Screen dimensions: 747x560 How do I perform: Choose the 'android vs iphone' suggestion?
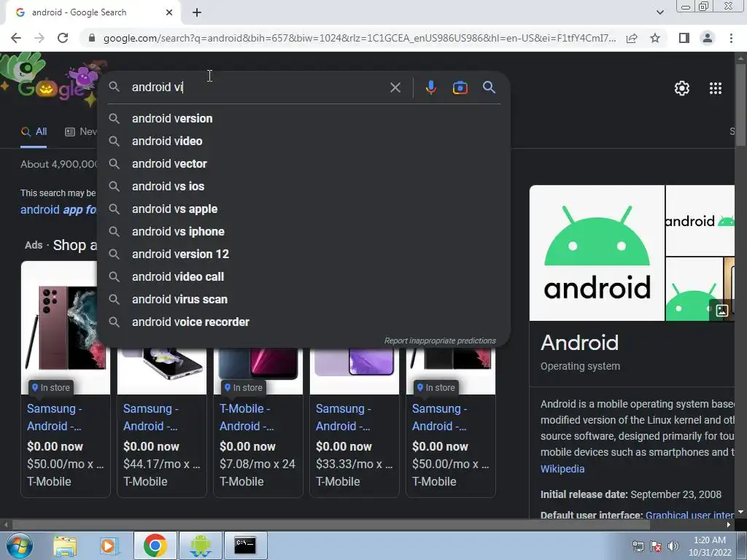point(303,231)
